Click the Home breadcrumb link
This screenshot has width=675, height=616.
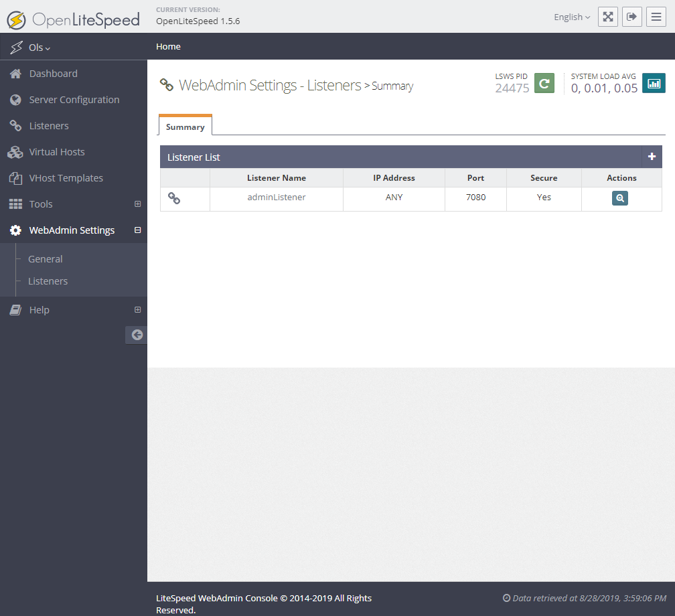pyautogui.click(x=168, y=46)
